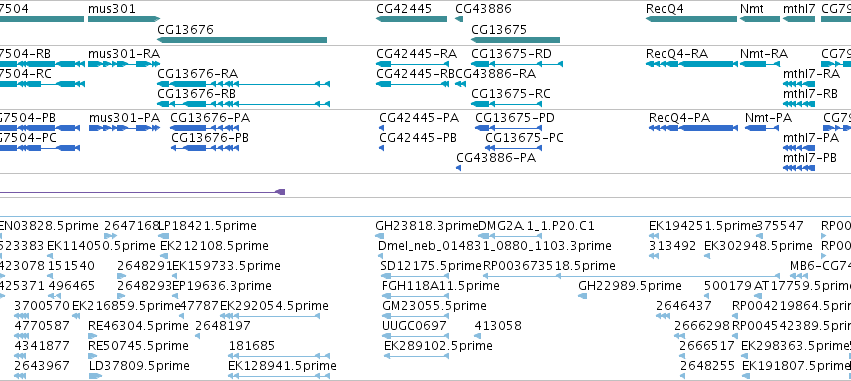Select the RP003673518.5prime long alignment line
The width and height of the screenshot is (851, 381).
[632, 276]
